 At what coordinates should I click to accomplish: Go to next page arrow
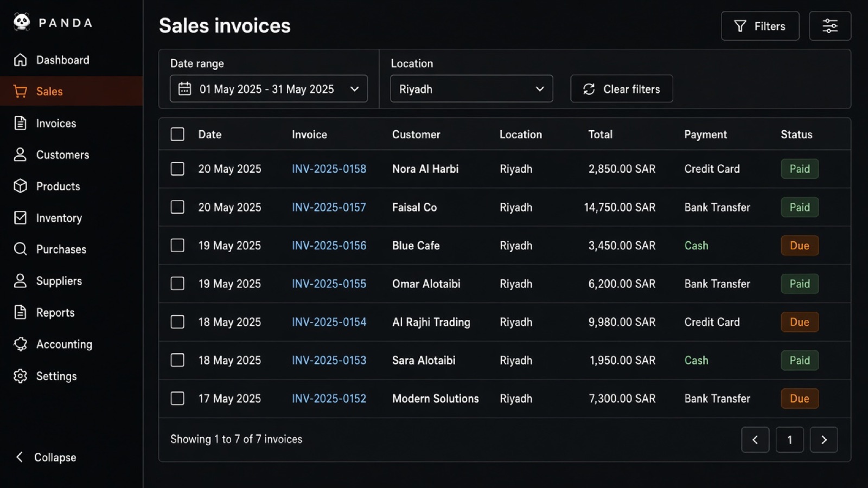tap(824, 439)
